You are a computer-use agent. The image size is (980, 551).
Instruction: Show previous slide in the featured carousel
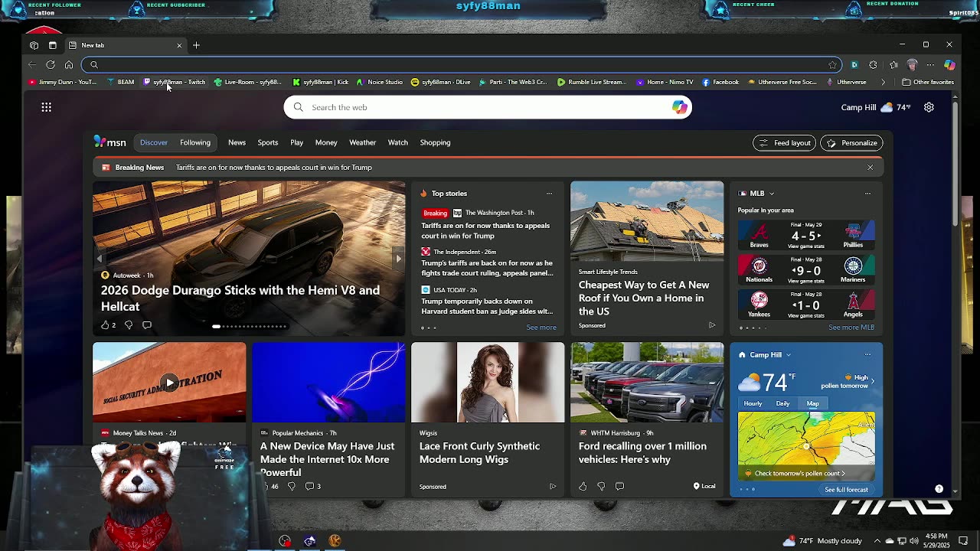[99, 259]
